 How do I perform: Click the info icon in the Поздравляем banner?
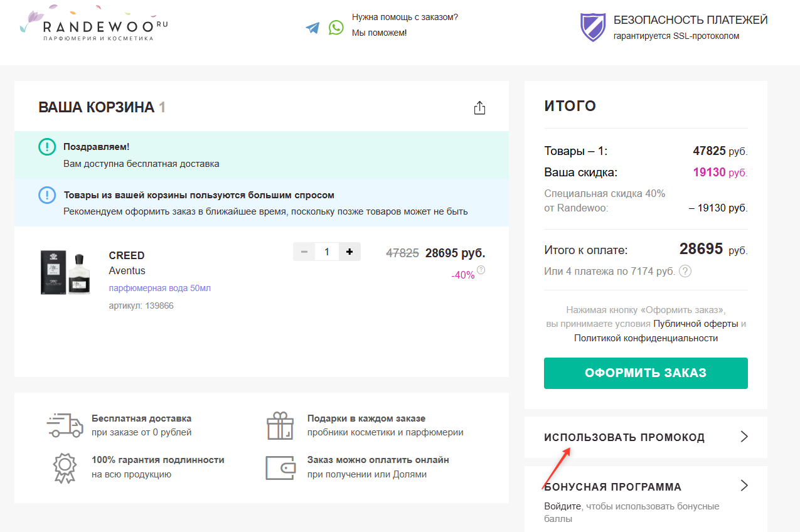46,147
